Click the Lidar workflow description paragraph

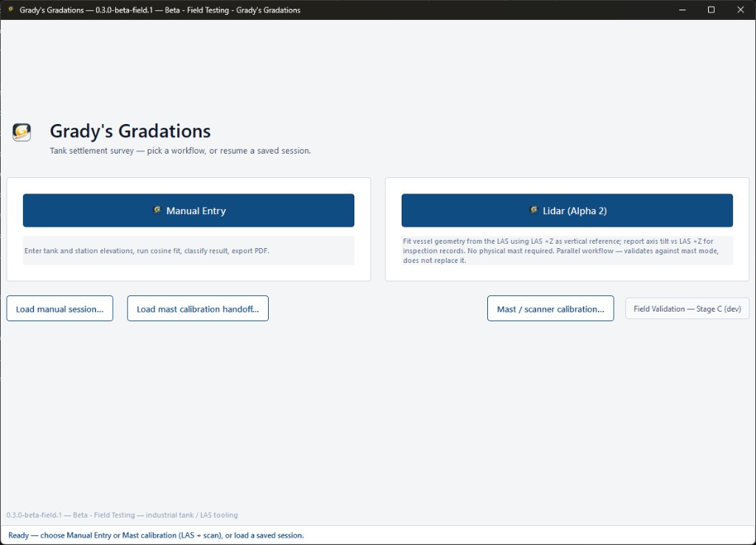click(562, 251)
